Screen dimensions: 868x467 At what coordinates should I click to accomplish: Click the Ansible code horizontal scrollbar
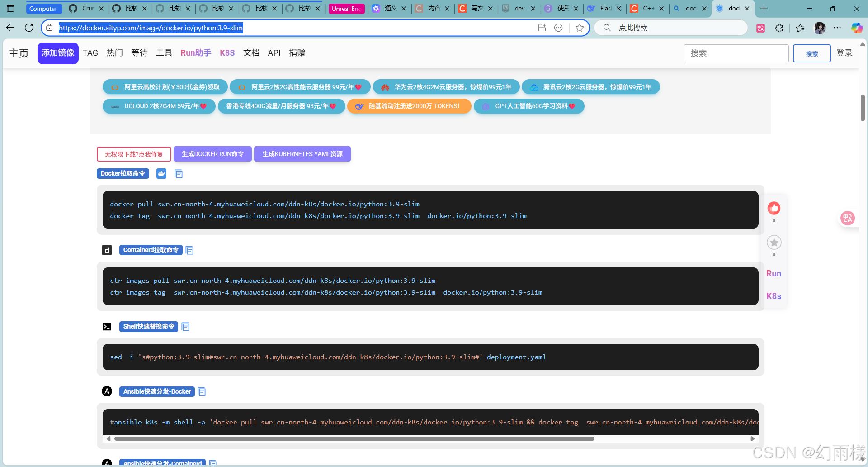click(354, 438)
